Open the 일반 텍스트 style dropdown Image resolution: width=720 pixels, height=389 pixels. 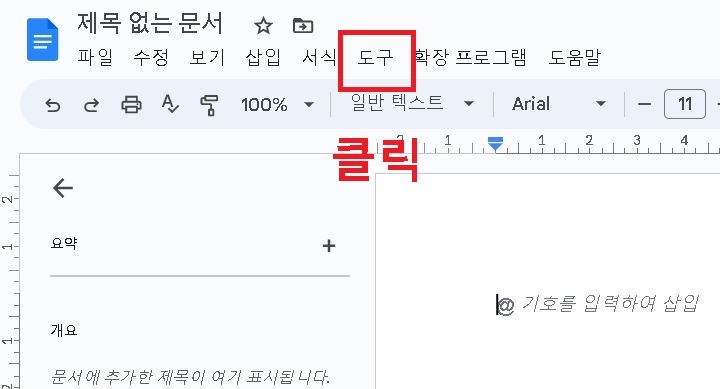(412, 104)
